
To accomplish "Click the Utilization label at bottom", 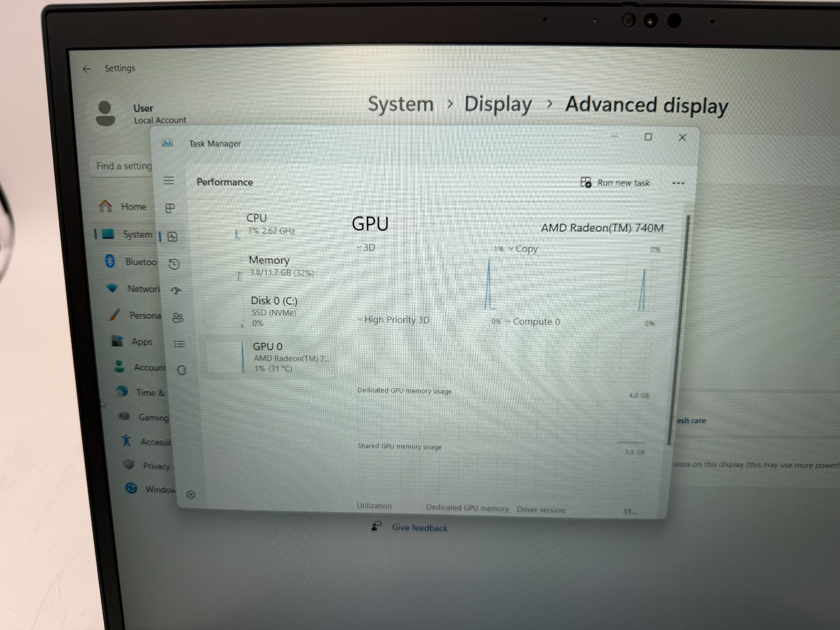I will click(x=374, y=506).
